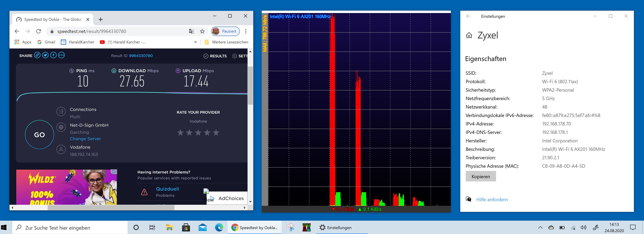Rate the provider Vodafone one star
Screen dimensions: 644x234
coord(180,133)
